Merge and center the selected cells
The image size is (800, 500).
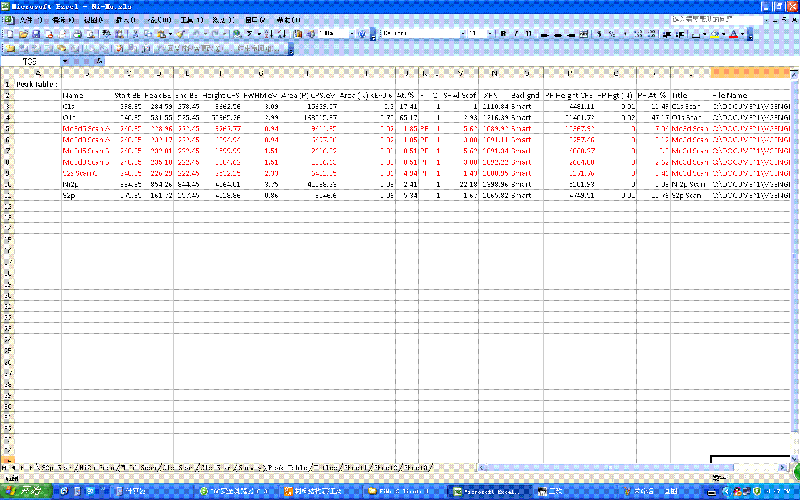[x=584, y=34]
